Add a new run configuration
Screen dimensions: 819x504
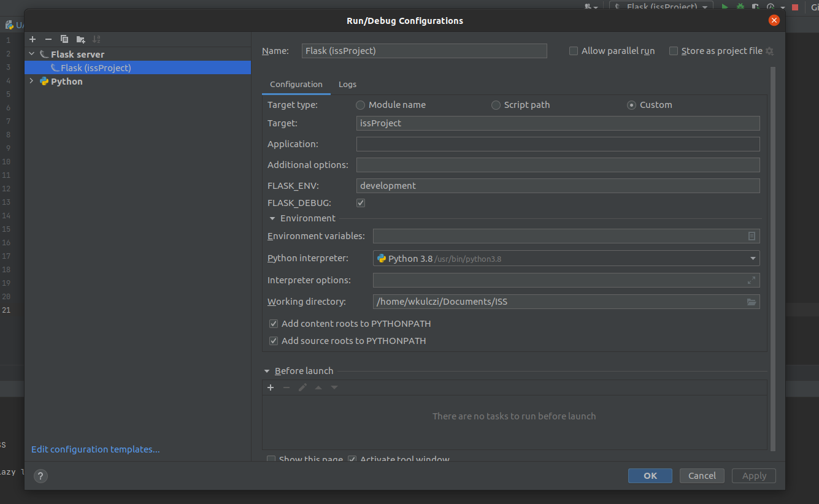pos(33,39)
